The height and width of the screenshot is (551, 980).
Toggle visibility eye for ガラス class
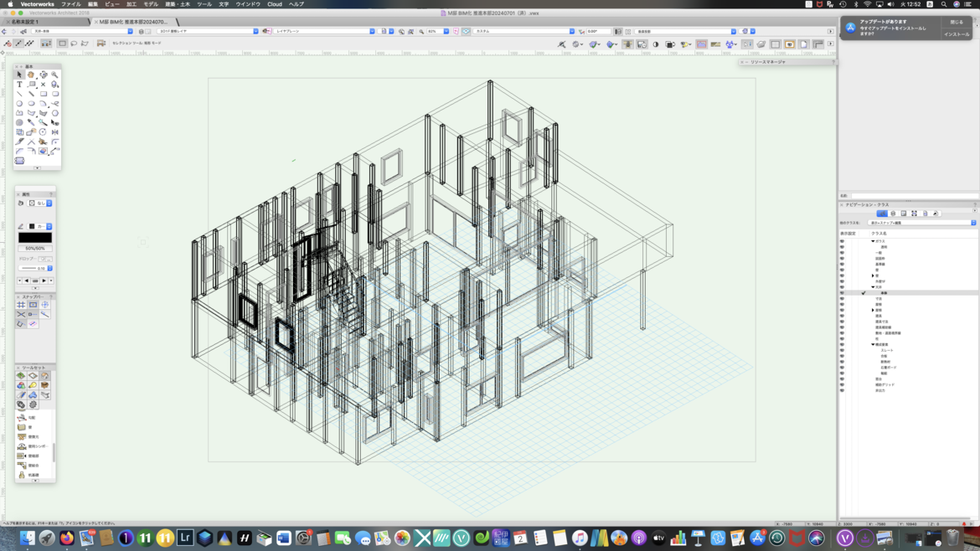tap(842, 241)
